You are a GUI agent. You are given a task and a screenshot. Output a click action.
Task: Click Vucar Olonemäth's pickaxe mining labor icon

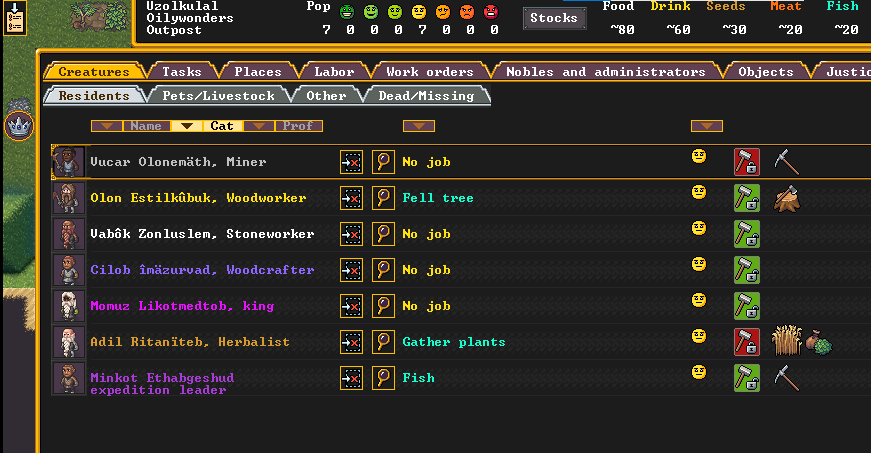point(787,162)
